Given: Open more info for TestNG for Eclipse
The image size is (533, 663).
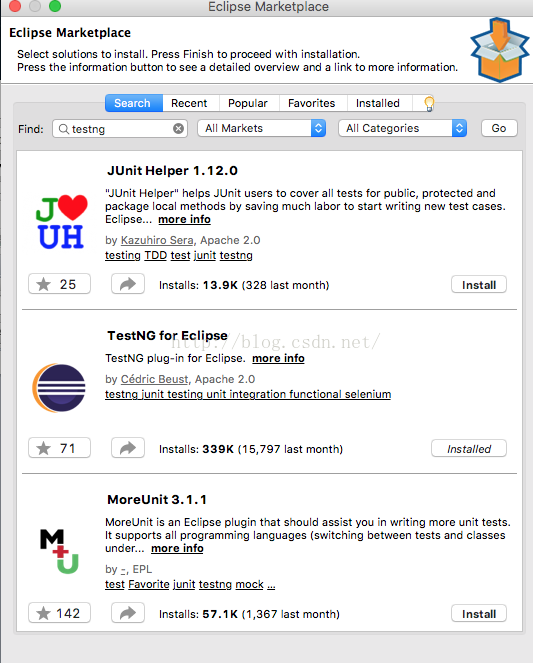Looking at the screenshot, I should pos(278,358).
